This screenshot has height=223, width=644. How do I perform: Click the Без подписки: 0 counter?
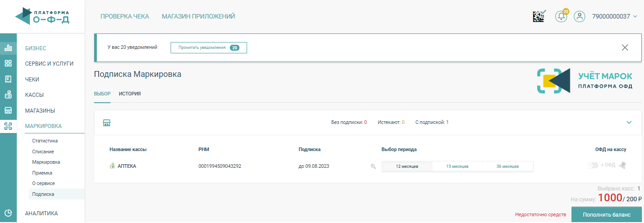coord(349,122)
